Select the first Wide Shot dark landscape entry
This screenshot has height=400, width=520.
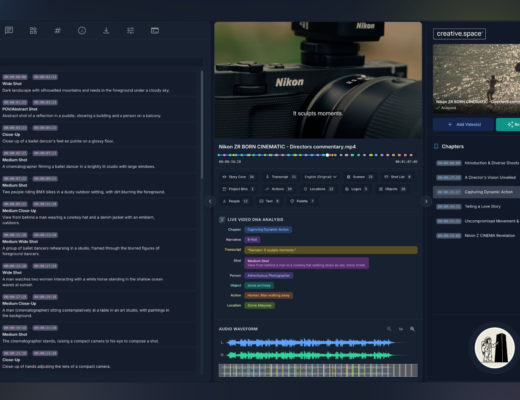[99, 84]
